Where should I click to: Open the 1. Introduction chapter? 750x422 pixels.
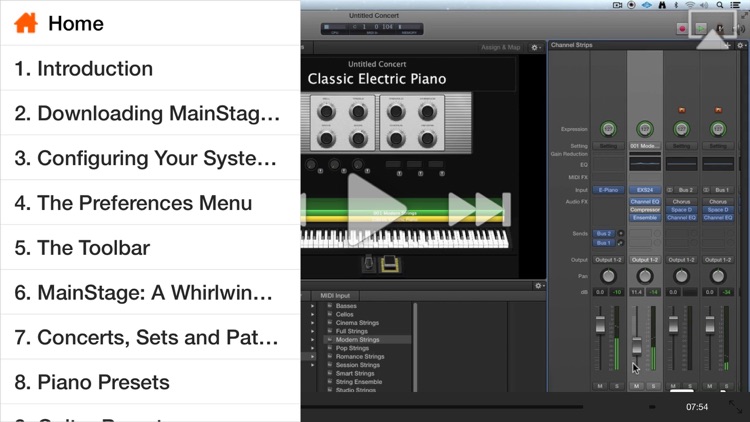tap(150, 68)
